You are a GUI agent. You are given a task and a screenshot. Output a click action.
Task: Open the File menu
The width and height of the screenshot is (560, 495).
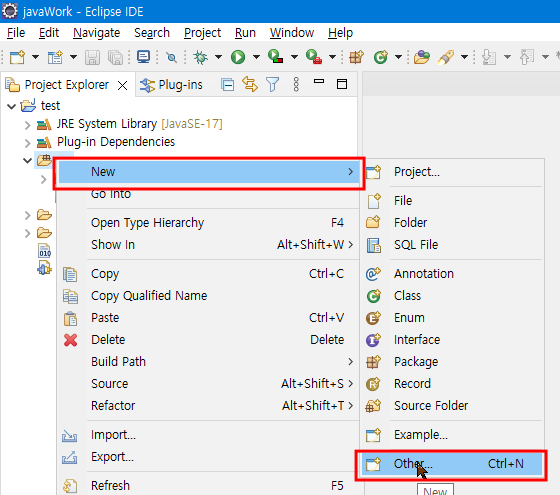(x=16, y=33)
